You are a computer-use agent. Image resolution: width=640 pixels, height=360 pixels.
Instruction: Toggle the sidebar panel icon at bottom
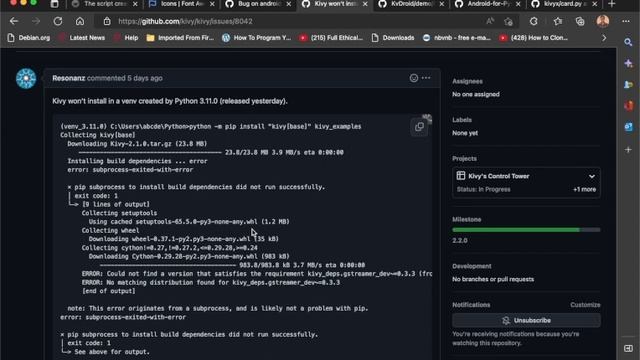[629, 348]
